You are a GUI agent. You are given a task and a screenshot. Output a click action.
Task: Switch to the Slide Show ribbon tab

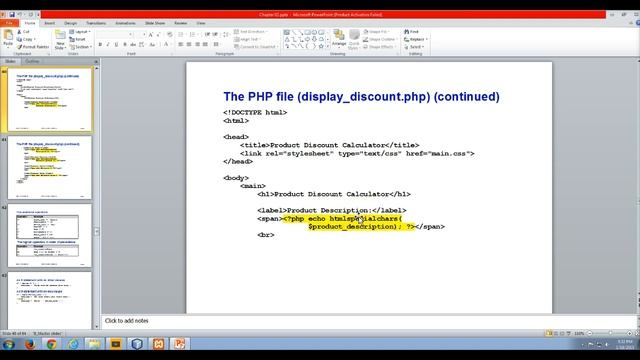(x=155, y=23)
